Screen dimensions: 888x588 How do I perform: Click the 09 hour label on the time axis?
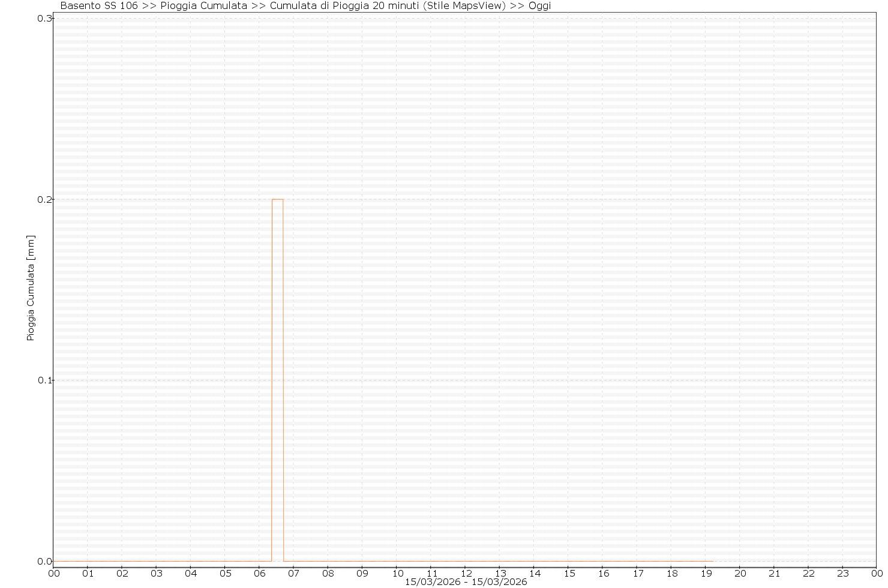[362, 573]
